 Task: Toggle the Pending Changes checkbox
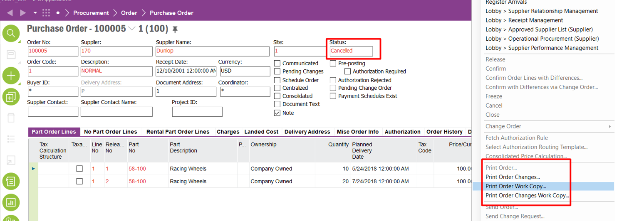coord(277,71)
